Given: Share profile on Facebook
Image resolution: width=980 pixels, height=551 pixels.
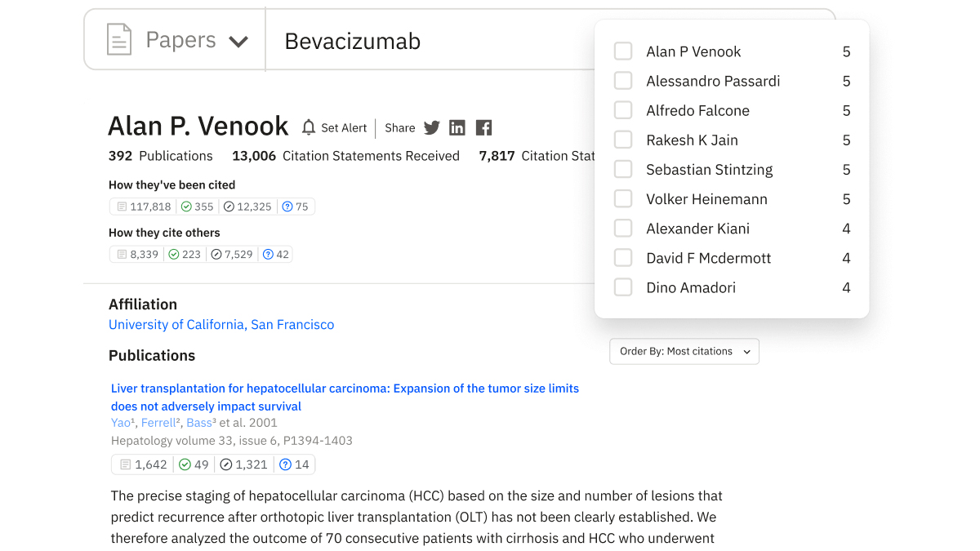Looking at the screenshot, I should click(483, 127).
